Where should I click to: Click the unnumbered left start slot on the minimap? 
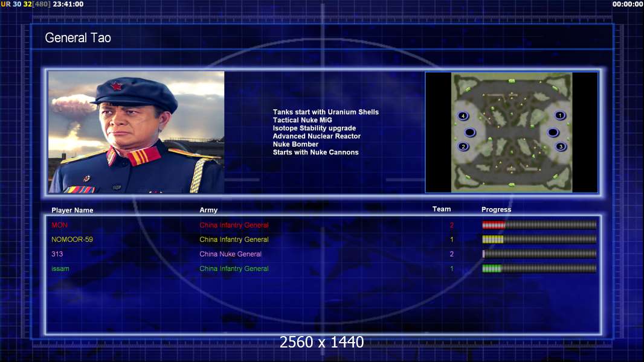pyautogui.click(x=470, y=132)
